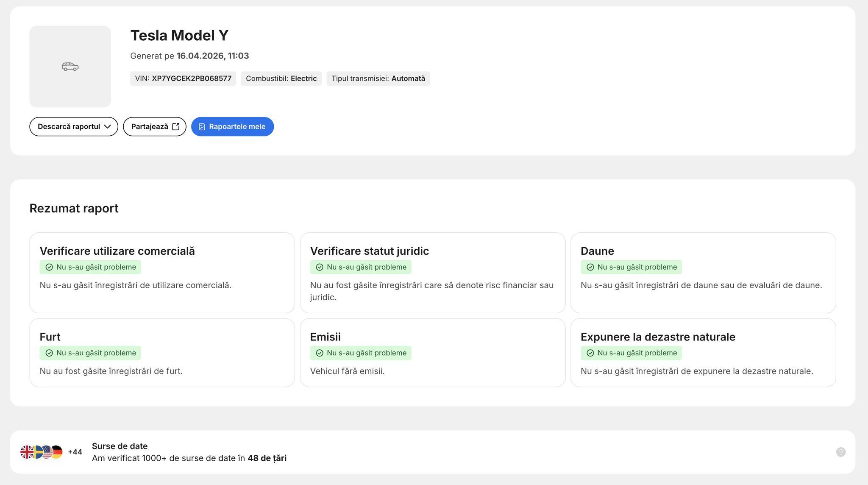Open Expunere la dezastre naturale card
Image resolution: width=868 pixels, height=485 pixels.
(x=703, y=352)
